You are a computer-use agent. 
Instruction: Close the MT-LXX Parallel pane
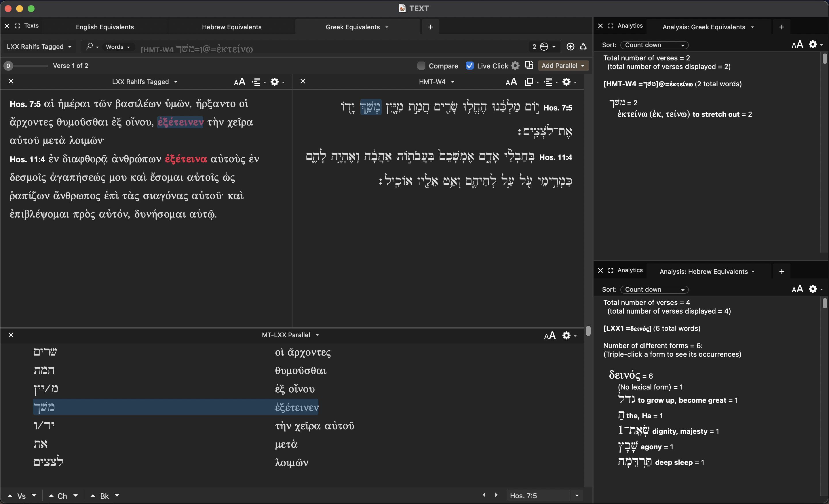(11, 335)
